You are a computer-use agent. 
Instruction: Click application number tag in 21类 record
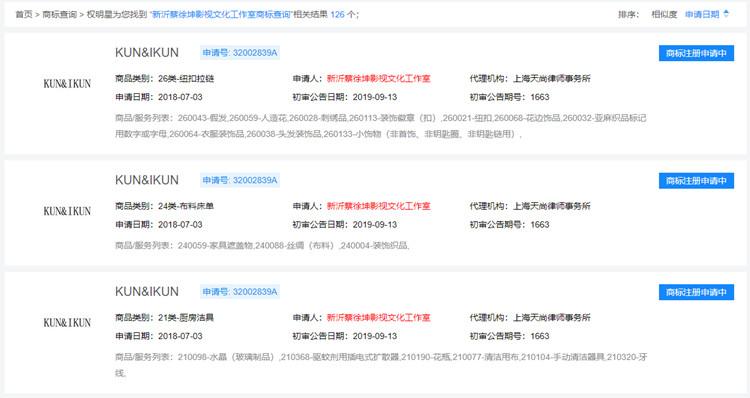point(240,291)
